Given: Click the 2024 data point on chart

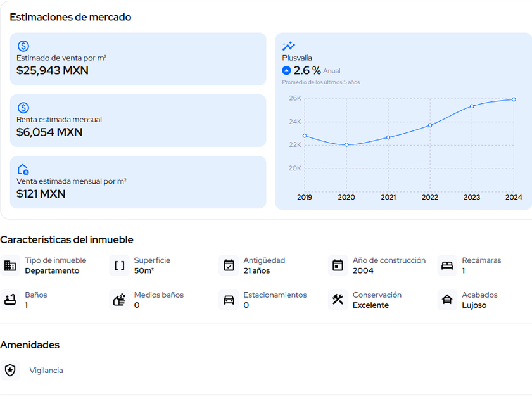Looking at the screenshot, I should (514, 99).
